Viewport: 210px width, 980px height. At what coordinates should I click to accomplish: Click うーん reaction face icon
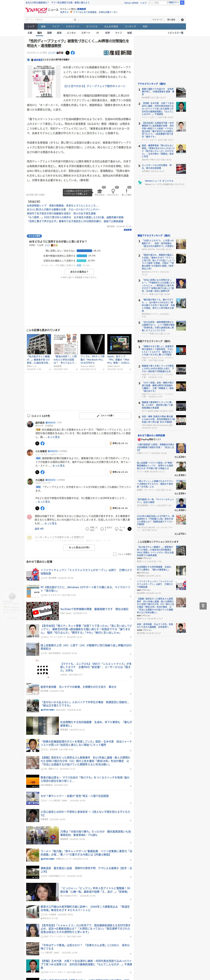117,529
